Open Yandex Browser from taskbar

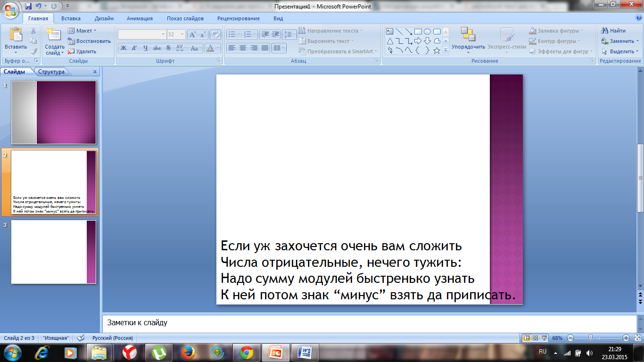pos(130,353)
